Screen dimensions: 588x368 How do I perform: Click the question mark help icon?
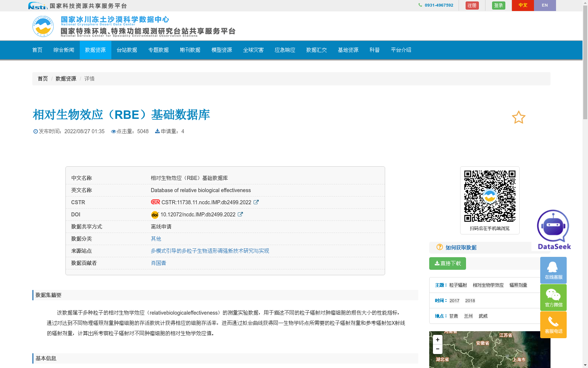[x=440, y=247]
